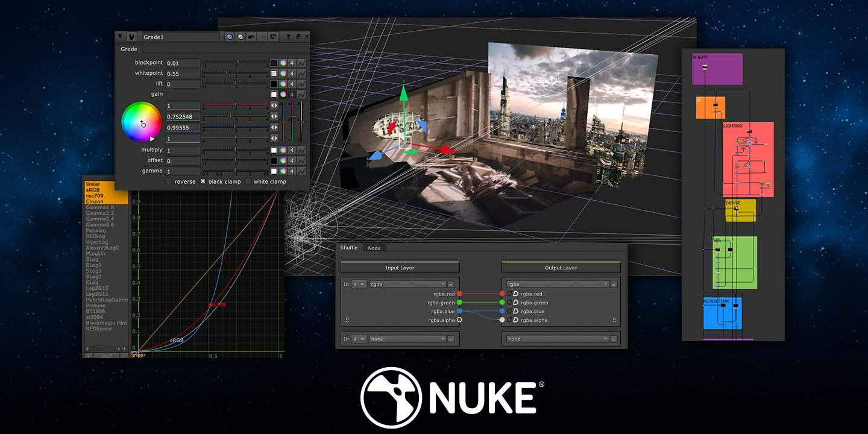The height and width of the screenshot is (434, 868).
Task: Click the undo arrow icon in Grade1 panel
Action: (x=251, y=36)
